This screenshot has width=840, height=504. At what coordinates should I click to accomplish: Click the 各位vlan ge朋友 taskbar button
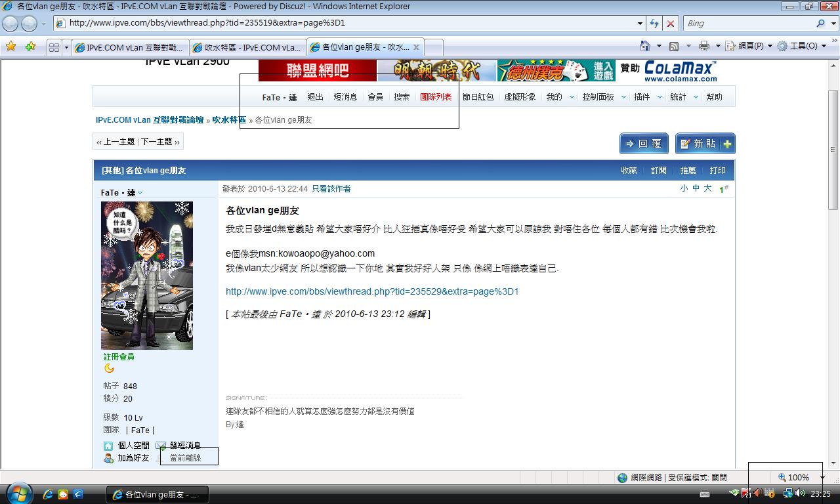click(157, 494)
